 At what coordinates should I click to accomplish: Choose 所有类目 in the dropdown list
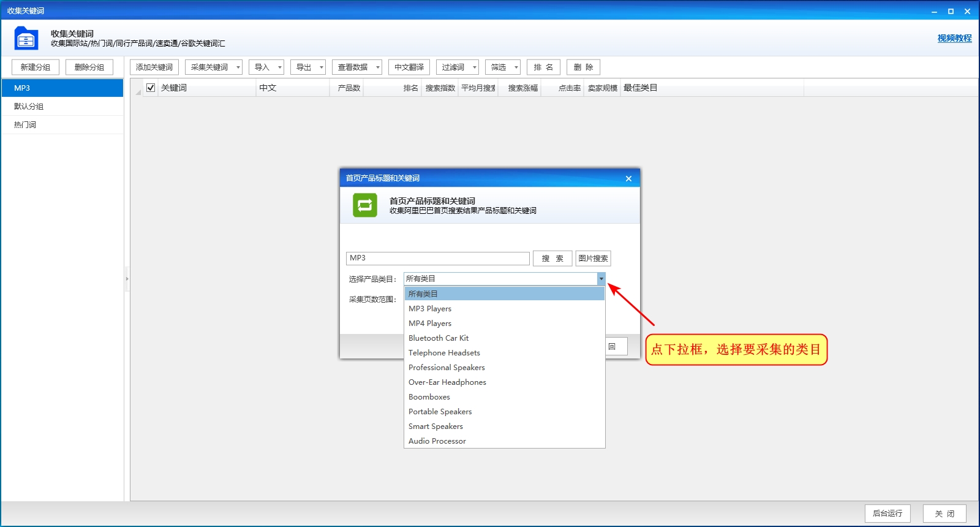[505, 294]
